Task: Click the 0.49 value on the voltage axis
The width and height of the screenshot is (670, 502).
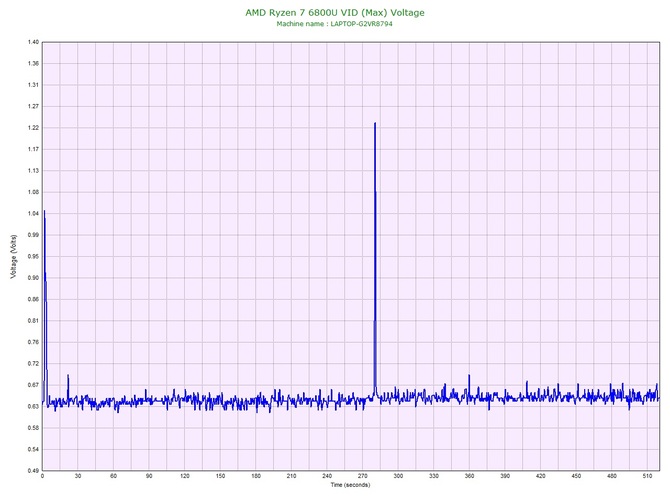Action: [x=33, y=471]
